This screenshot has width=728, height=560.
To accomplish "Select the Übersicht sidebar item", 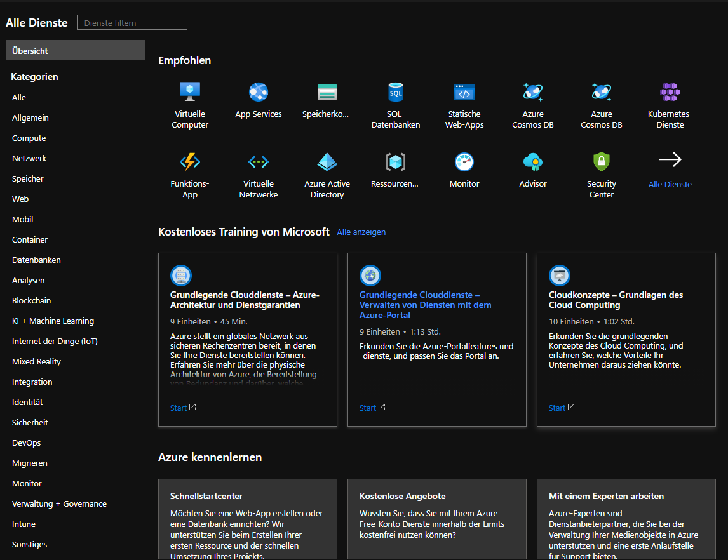I will (x=76, y=51).
